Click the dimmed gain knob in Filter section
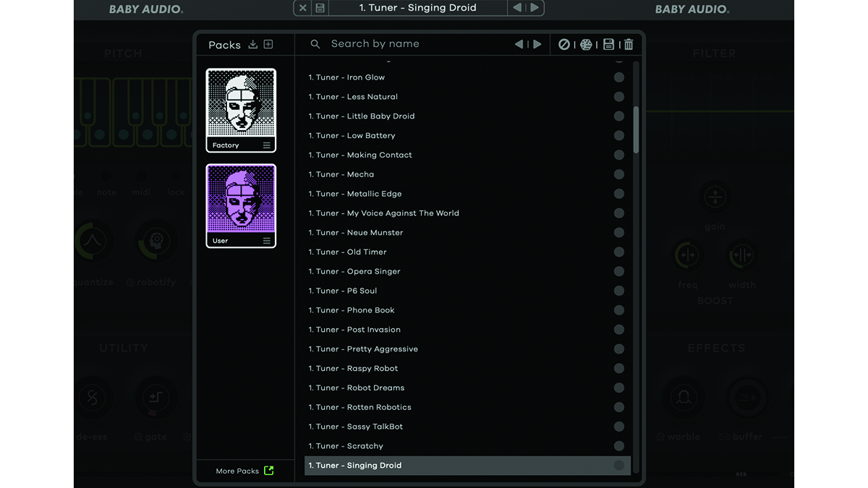The width and height of the screenshot is (868, 488). point(715,197)
